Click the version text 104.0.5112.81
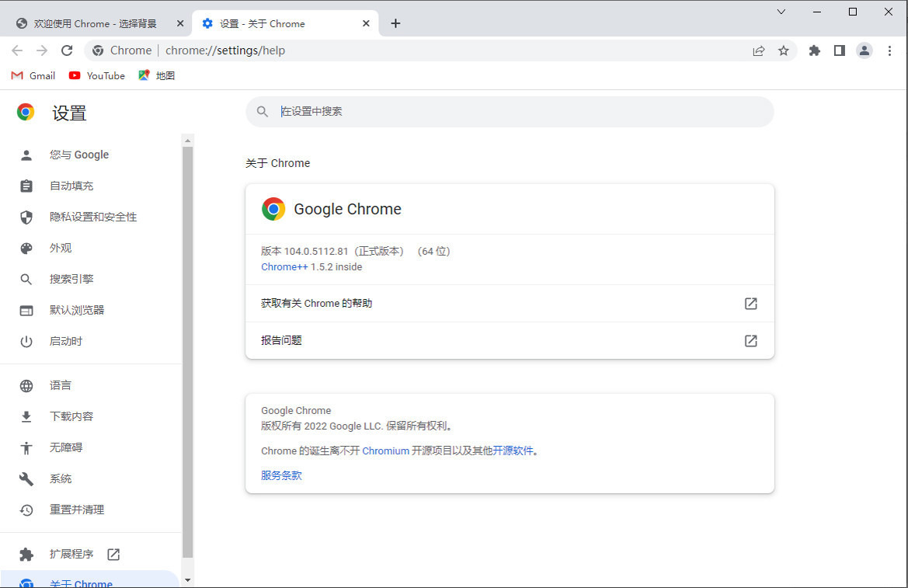908x588 pixels. [x=315, y=252]
